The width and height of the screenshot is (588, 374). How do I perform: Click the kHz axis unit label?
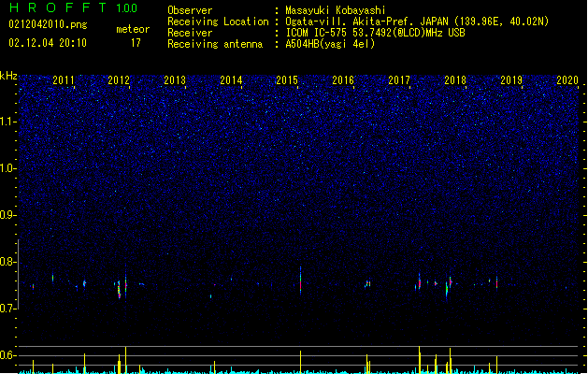[8, 76]
